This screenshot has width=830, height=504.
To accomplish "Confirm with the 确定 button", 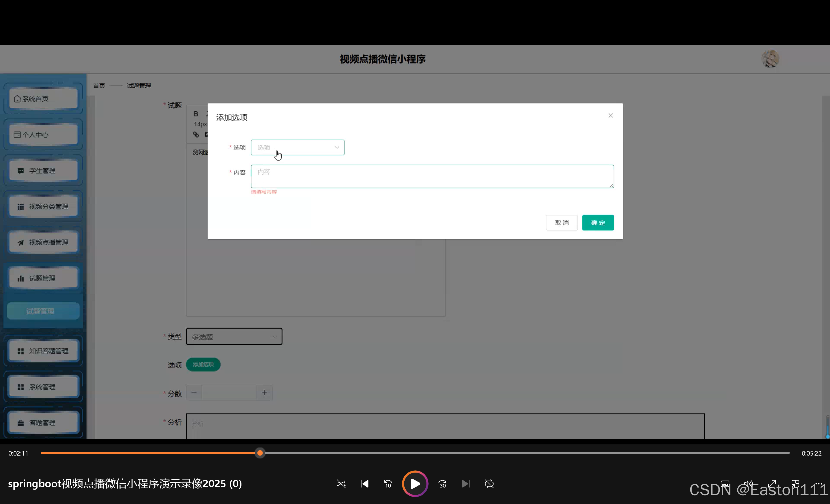I will pyautogui.click(x=598, y=222).
